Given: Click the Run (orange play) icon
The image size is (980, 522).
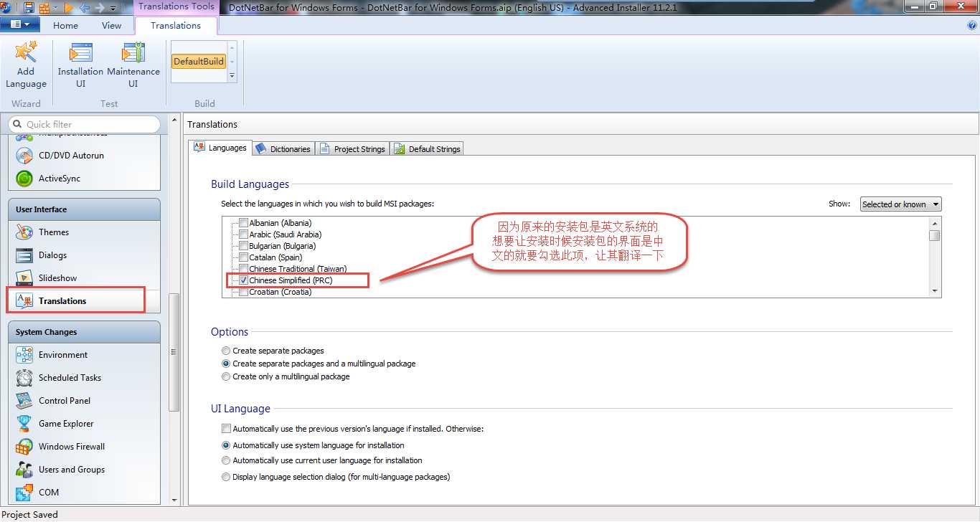Looking at the screenshot, I should [x=69, y=8].
